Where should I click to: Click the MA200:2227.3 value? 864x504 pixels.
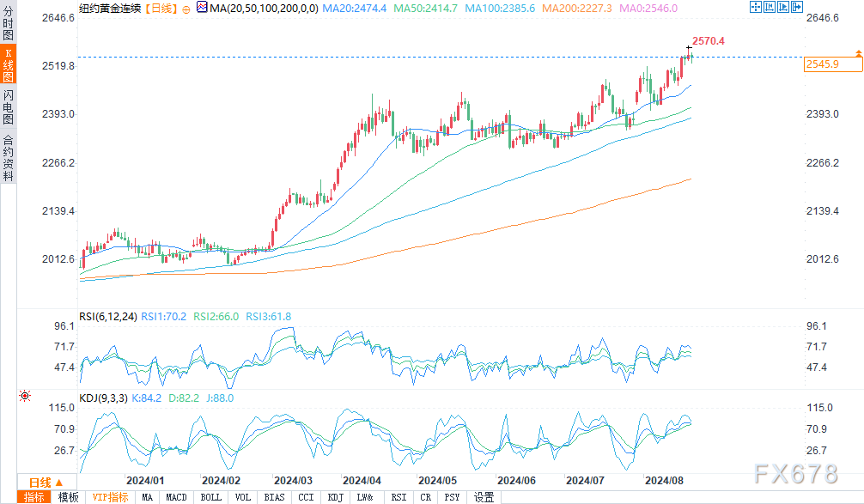[577, 9]
